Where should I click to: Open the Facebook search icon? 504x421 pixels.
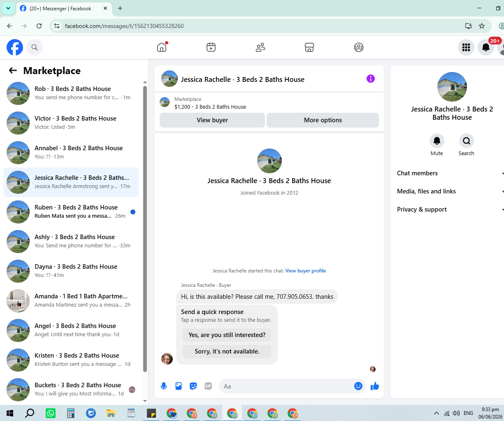point(35,47)
